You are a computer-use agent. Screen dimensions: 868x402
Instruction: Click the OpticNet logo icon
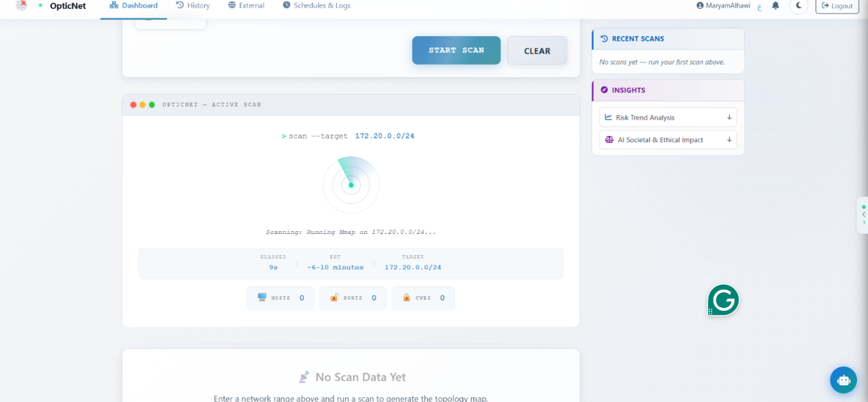[x=22, y=5]
